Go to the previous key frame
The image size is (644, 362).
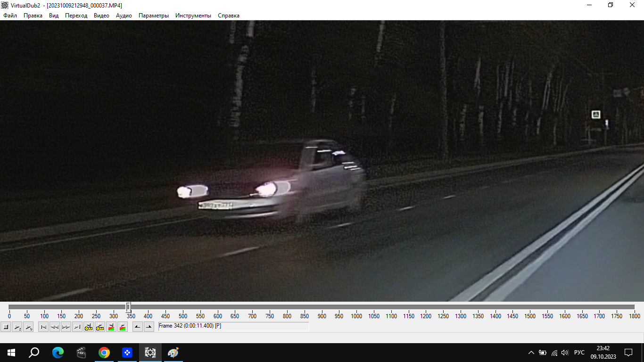point(89,327)
